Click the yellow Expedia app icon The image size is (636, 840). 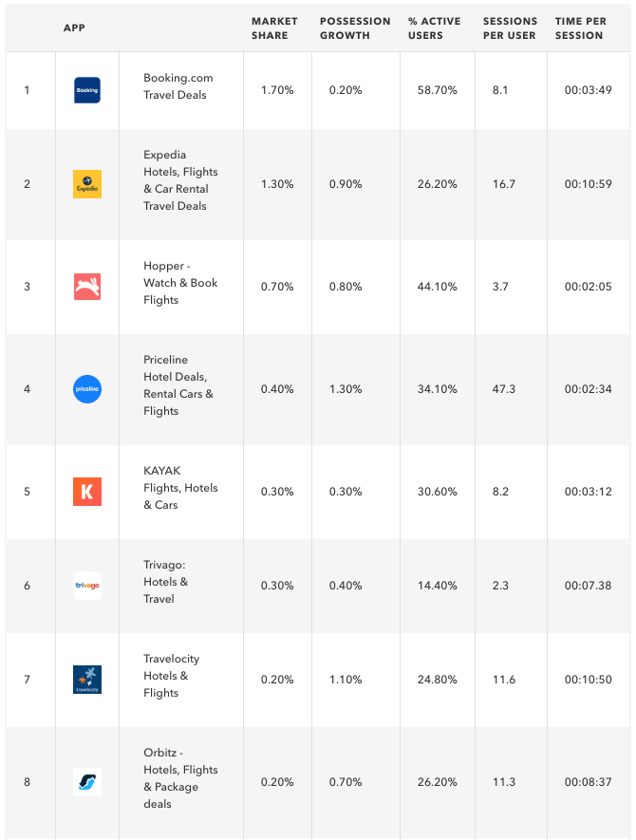coord(86,184)
